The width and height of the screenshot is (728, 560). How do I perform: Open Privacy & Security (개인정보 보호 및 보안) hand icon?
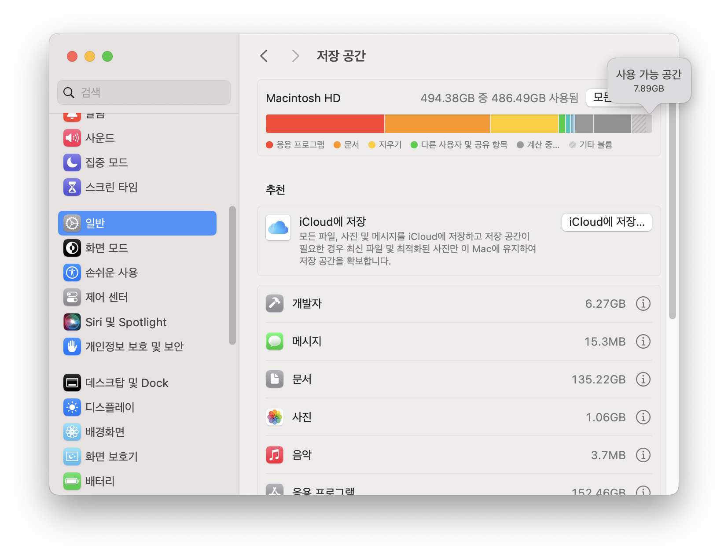[72, 346]
